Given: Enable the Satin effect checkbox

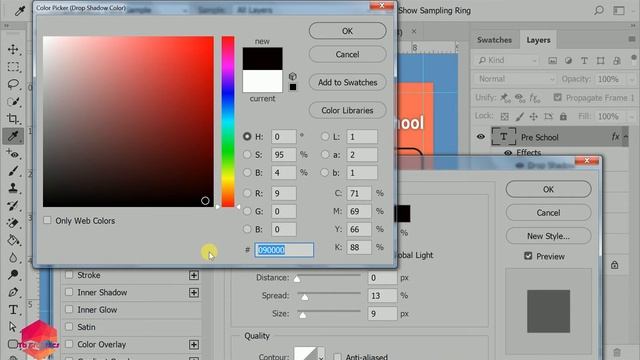Looking at the screenshot, I should coord(69,327).
